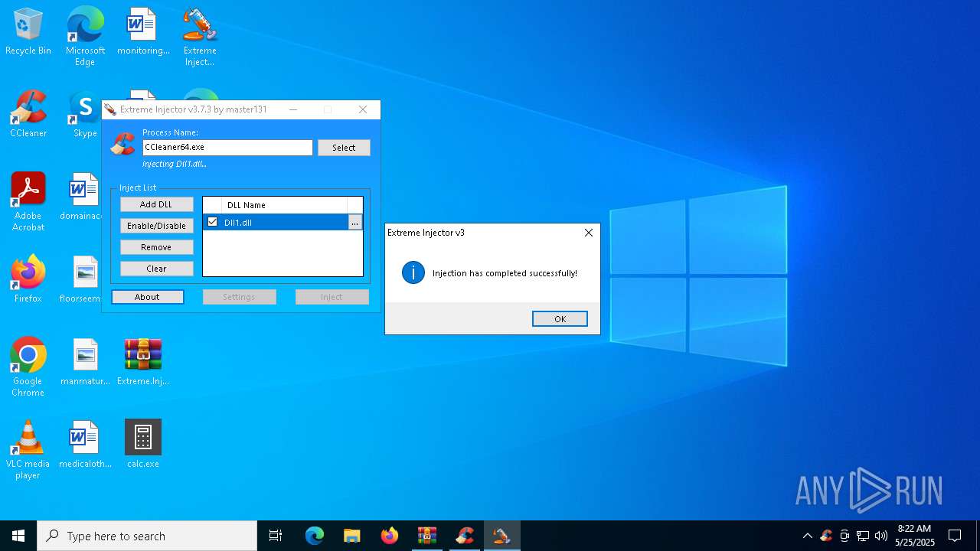The height and width of the screenshot is (551, 980).
Task: Click the Enable/Disable button
Action: (156, 226)
